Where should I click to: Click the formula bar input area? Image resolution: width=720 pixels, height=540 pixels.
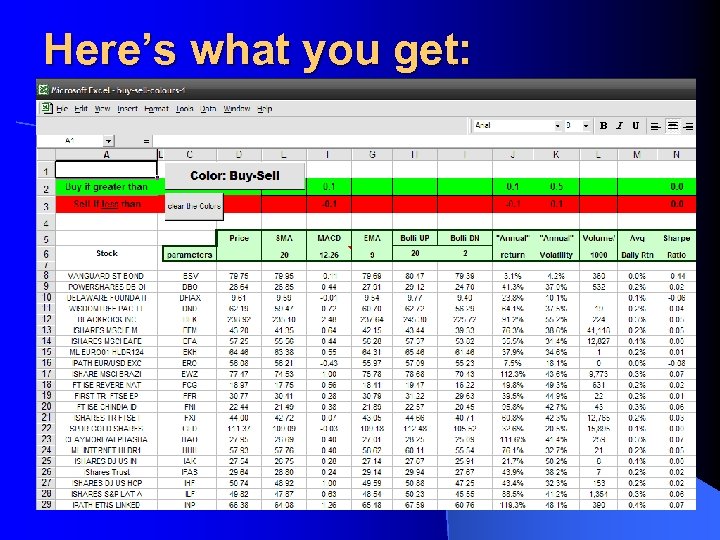point(424,141)
